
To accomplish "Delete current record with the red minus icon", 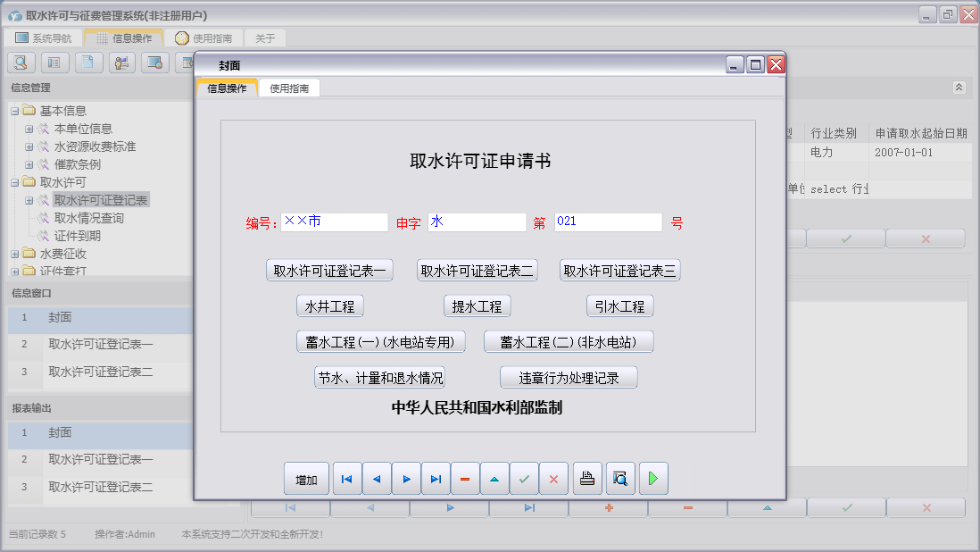I will point(465,478).
